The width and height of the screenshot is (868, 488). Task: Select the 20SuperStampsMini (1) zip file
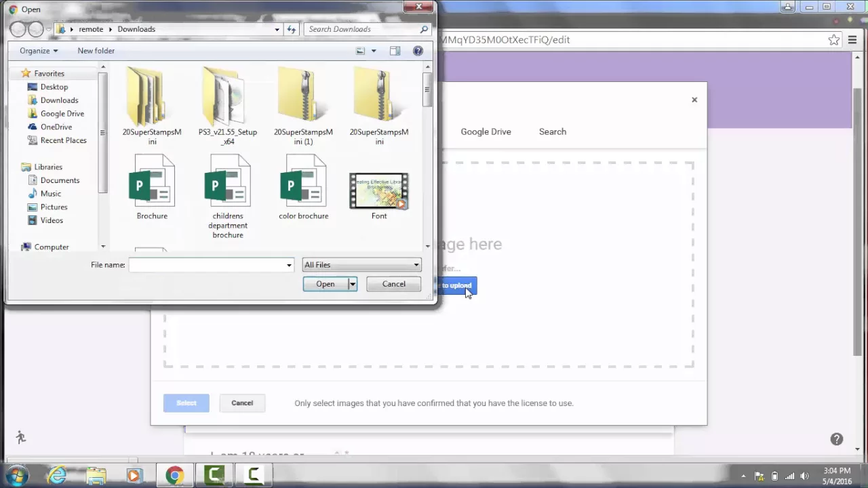tap(303, 105)
